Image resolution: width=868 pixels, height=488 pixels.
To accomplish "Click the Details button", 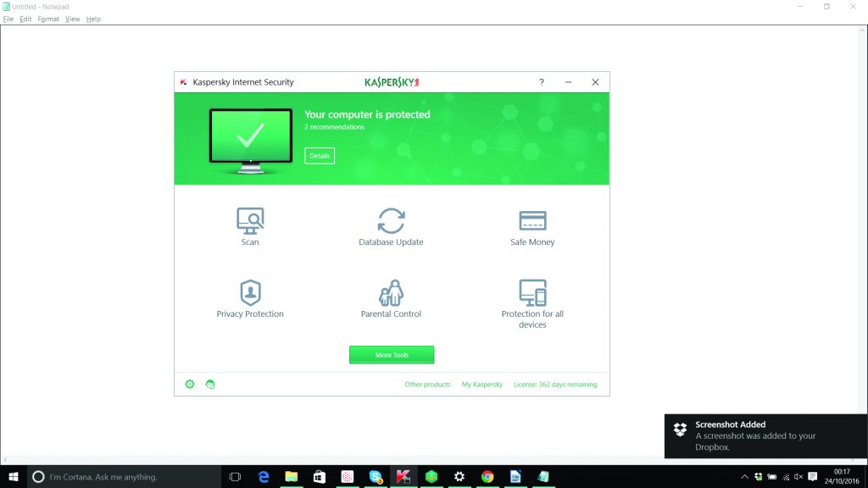I will [320, 156].
